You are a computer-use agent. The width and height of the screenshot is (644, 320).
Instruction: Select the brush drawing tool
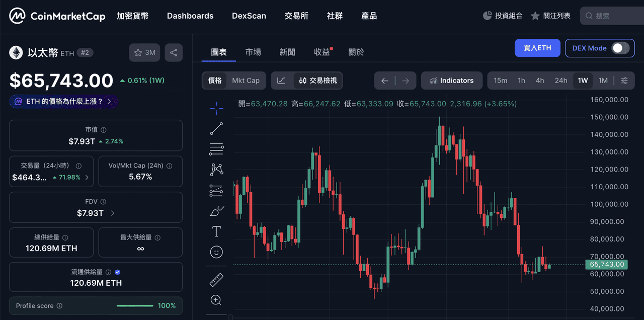click(216, 211)
